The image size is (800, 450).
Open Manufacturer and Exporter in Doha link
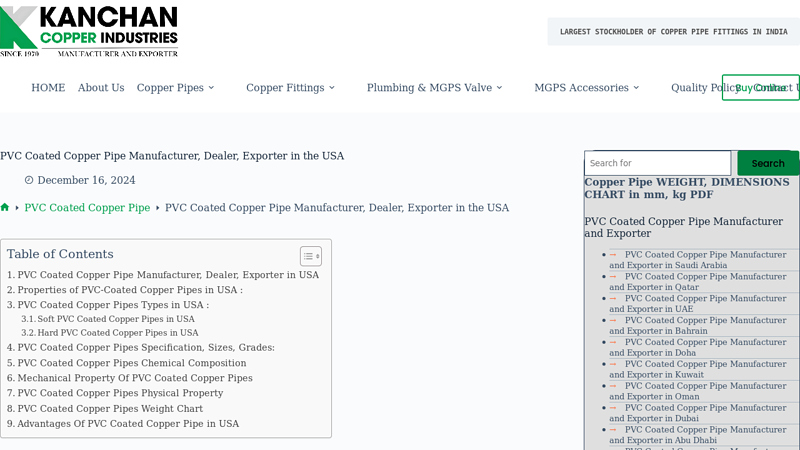pos(697,347)
